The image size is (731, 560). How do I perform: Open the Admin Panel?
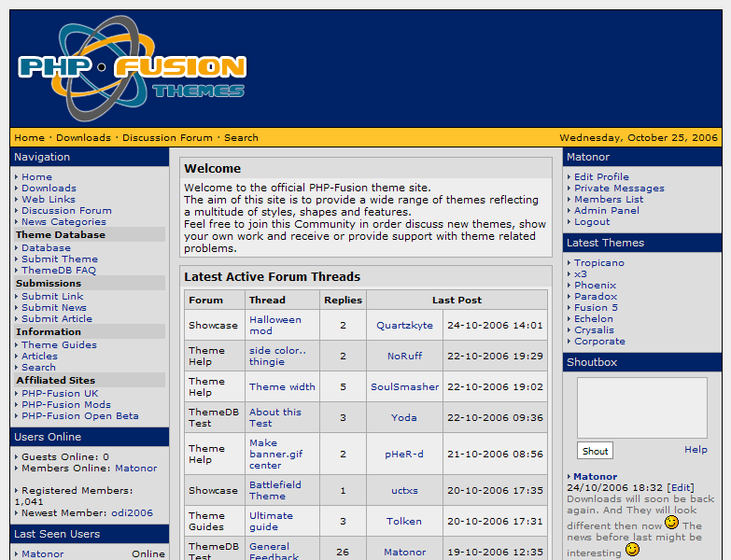tap(607, 211)
